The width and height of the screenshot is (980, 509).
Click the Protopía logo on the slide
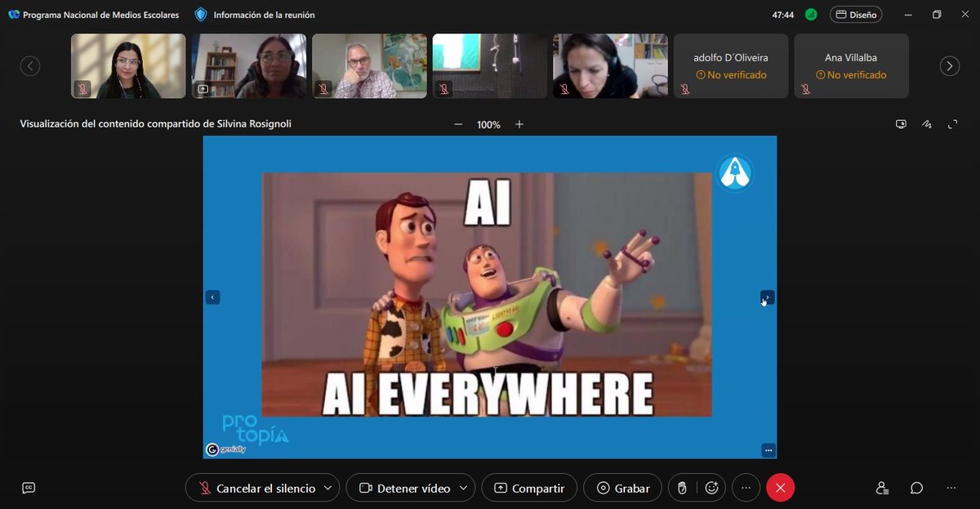click(256, 428)
